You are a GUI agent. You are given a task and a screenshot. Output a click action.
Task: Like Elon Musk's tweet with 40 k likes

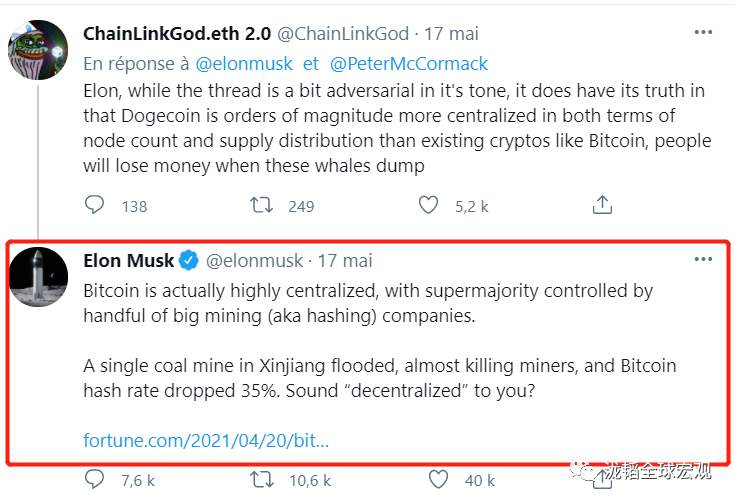point(438,480)
